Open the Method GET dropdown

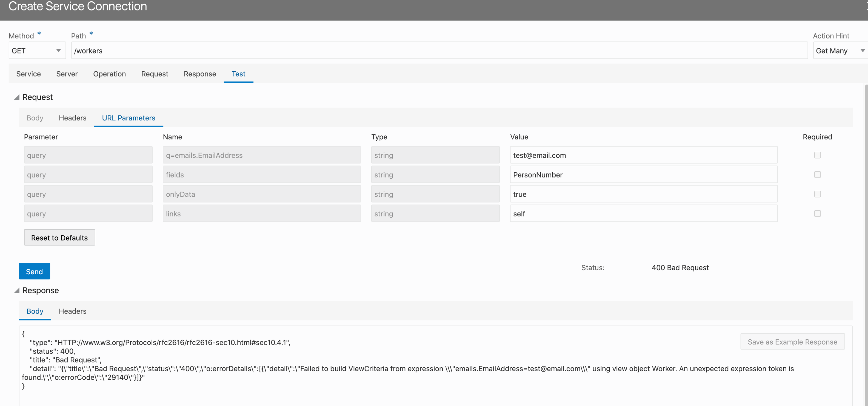click(37, 51)
